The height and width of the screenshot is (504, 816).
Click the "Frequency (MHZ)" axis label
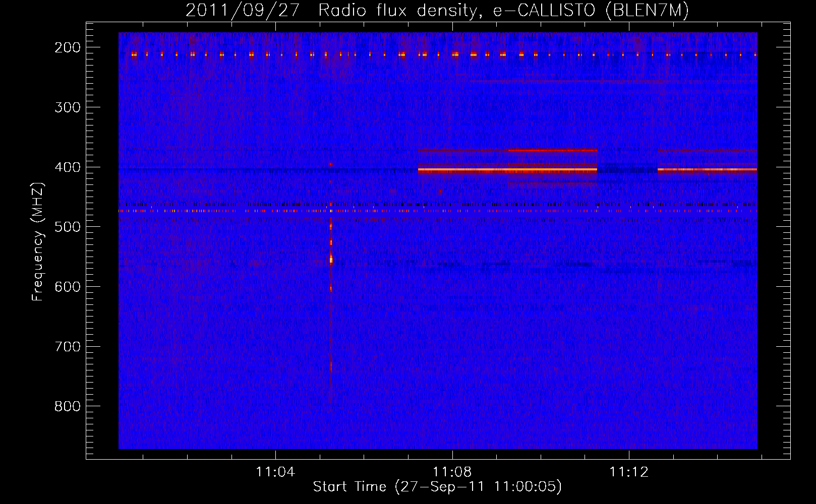tap(38, 241)
